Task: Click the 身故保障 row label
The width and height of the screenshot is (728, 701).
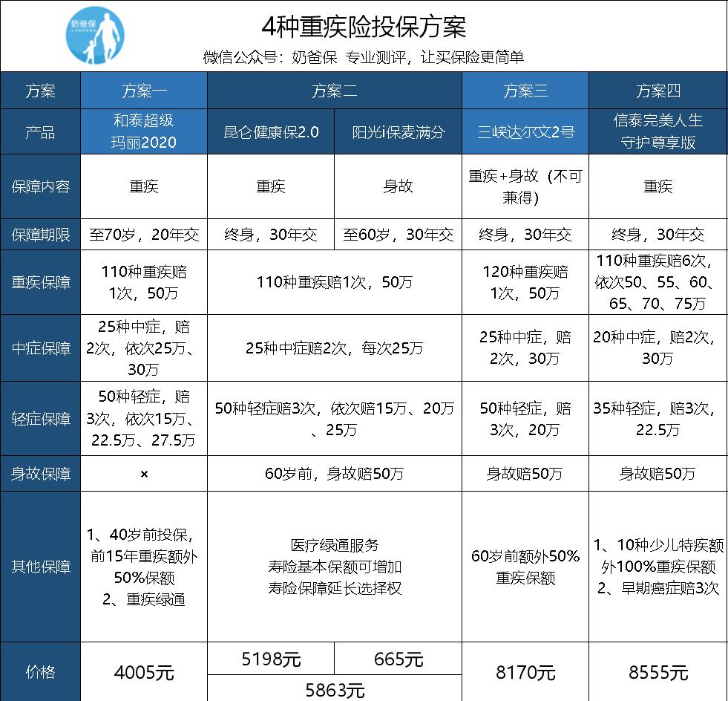Action: point(40,473)
